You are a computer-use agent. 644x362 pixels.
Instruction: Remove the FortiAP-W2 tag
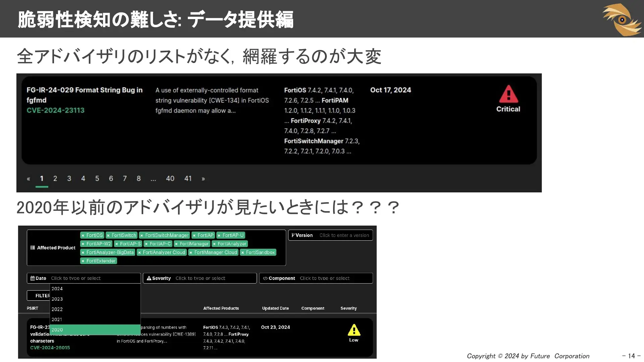(x=83, y=244)
